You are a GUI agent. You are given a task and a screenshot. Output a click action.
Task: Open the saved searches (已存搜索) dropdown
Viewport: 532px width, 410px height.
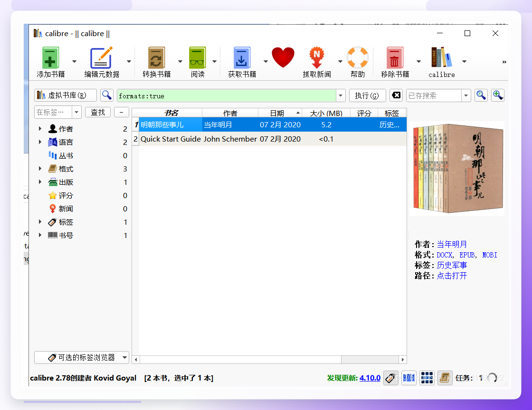(466, 95)
